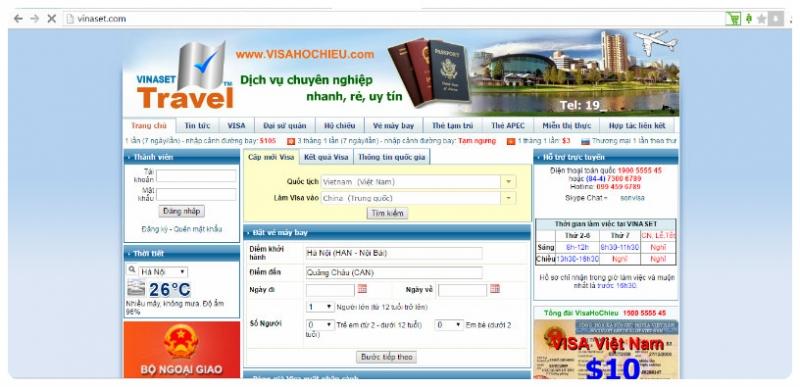The image size is (800, 387).
Task: Focus the vinaset.com address bar
Action: (x=393, y=19)
